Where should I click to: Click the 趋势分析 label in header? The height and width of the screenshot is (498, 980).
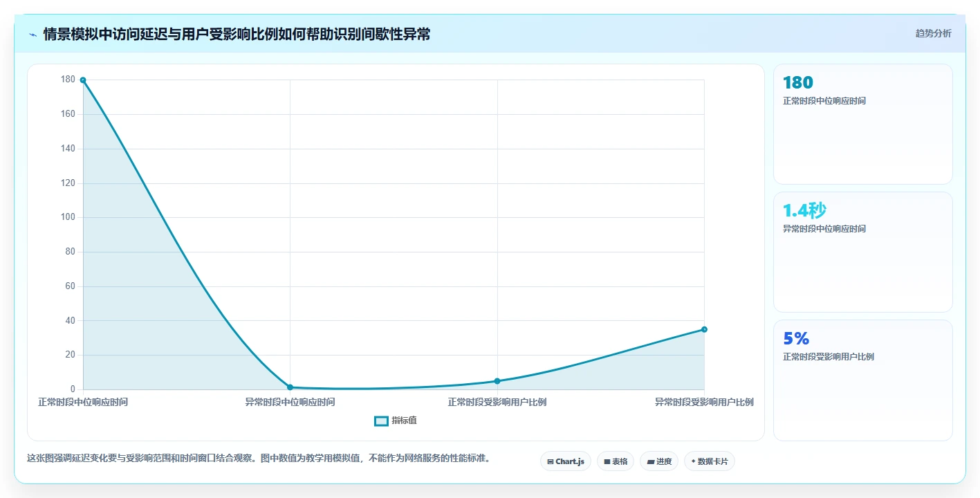point(933,33)
